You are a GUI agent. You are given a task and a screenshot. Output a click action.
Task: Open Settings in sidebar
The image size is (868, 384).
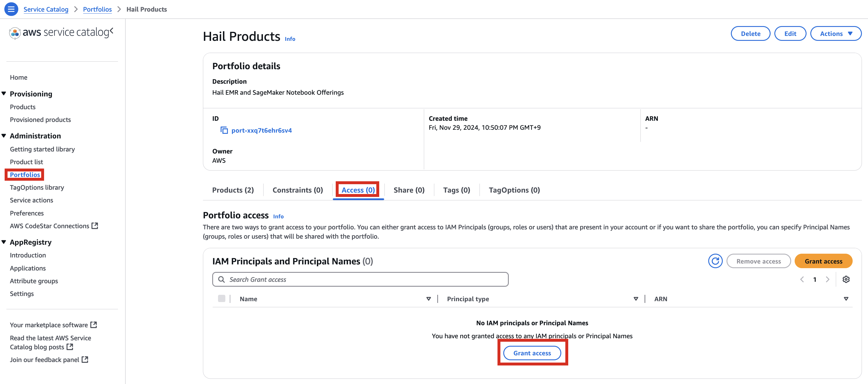[21, 294]
